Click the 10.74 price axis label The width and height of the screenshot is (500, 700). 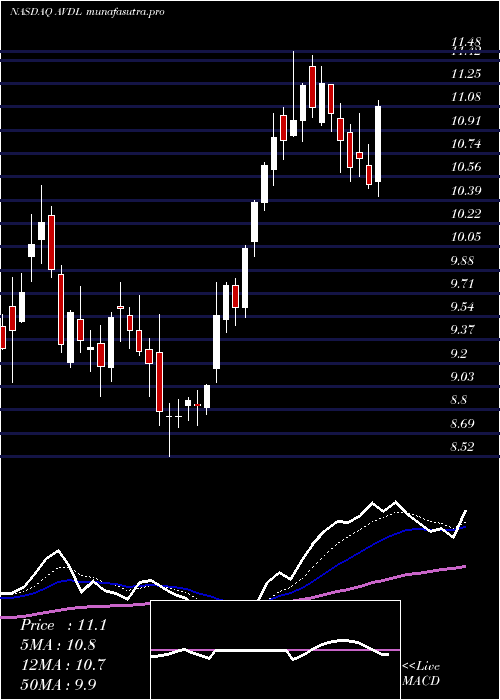466,144
